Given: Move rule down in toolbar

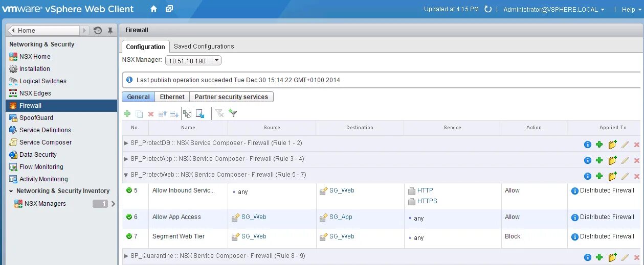Looking at the screenshot, I should tap(174, 114).
